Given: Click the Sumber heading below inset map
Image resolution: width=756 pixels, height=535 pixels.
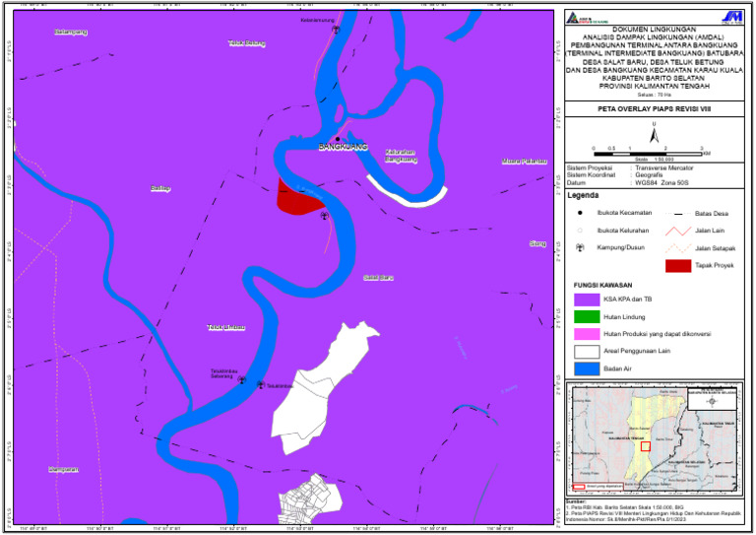Looking at the screenshot, I should click(576, 502).
